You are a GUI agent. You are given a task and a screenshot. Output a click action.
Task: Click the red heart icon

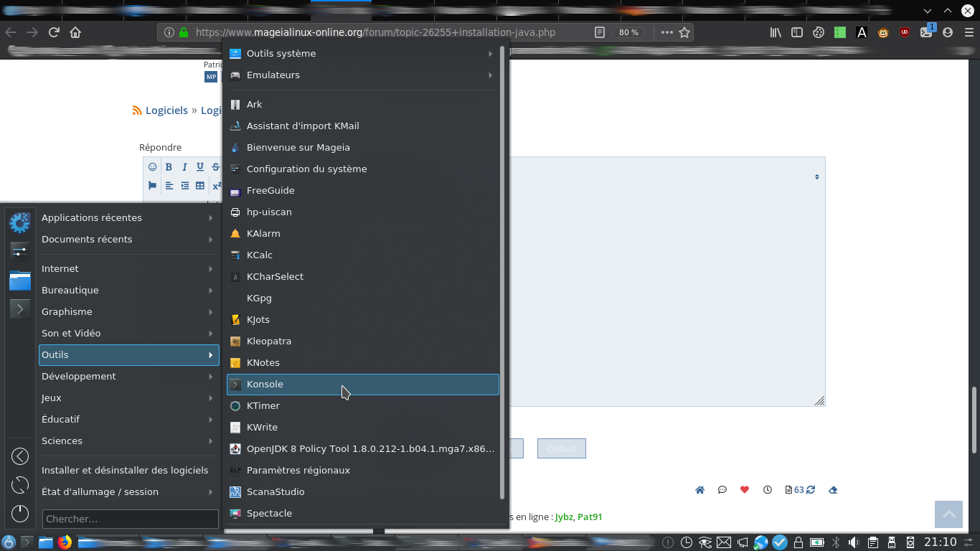click(745, 490)
